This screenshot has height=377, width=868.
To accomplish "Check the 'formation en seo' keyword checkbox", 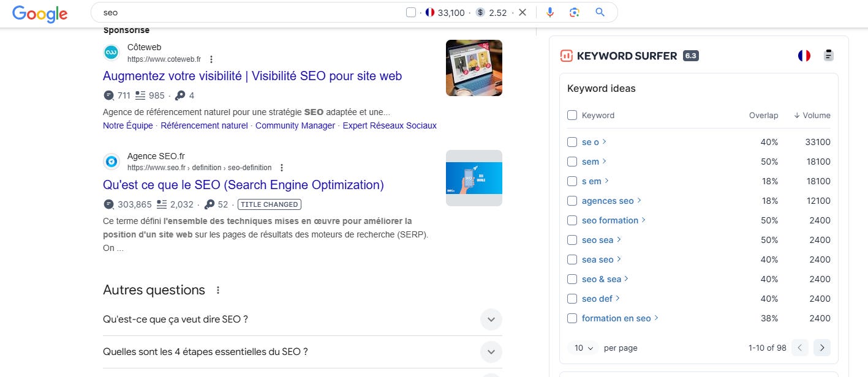I will 572,318.
